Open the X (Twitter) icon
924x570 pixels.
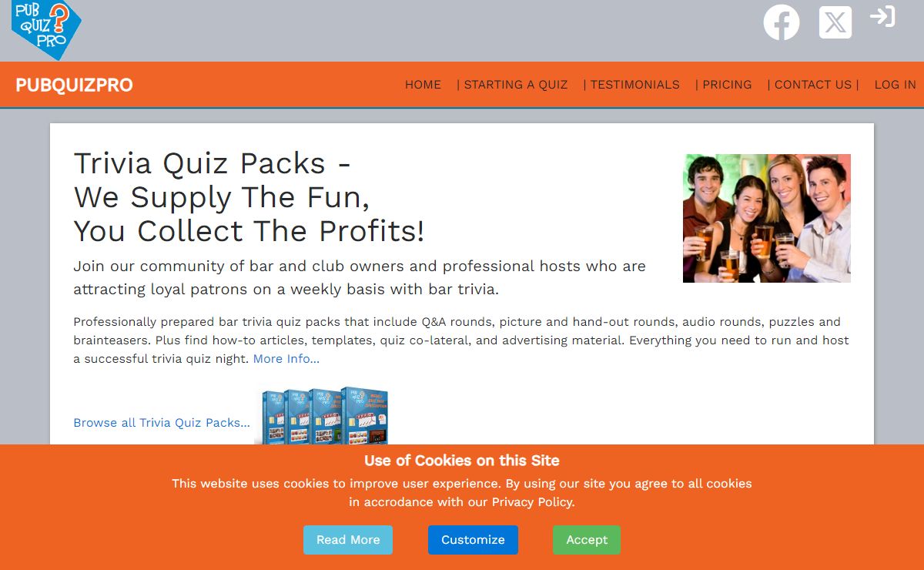tap(835, 22)
